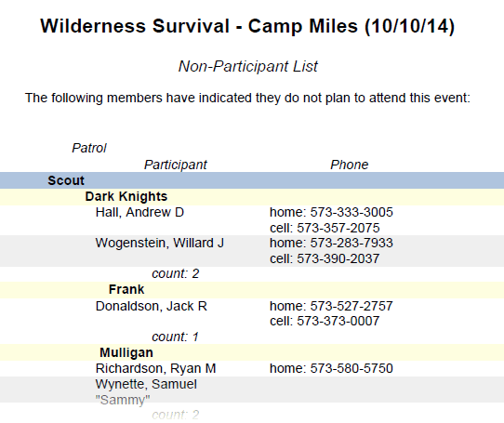Click home phone 573-283-7933
The width and height of the screenshot is (504, 423).
351,243
